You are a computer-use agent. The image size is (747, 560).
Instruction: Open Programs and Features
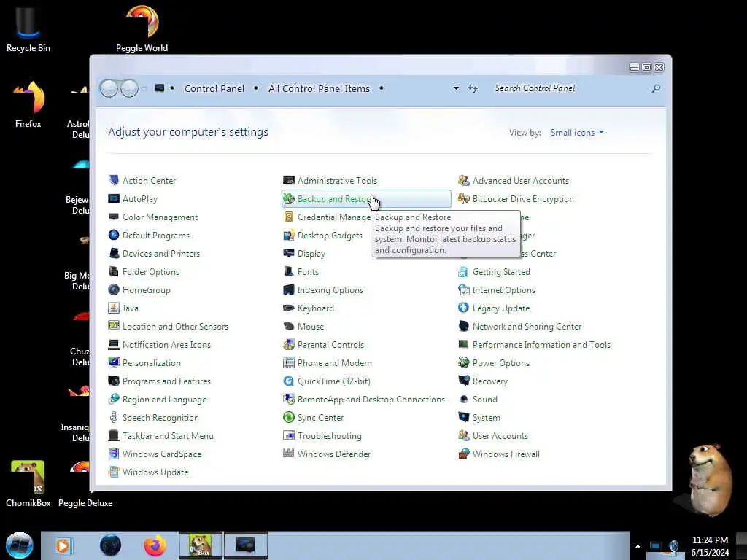point(166,381)
